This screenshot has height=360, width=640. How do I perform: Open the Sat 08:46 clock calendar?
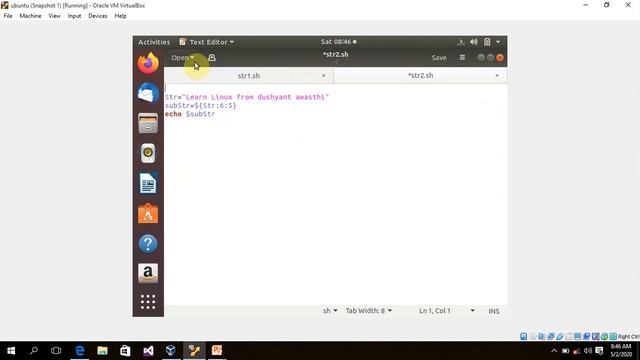tap(338, 42)
